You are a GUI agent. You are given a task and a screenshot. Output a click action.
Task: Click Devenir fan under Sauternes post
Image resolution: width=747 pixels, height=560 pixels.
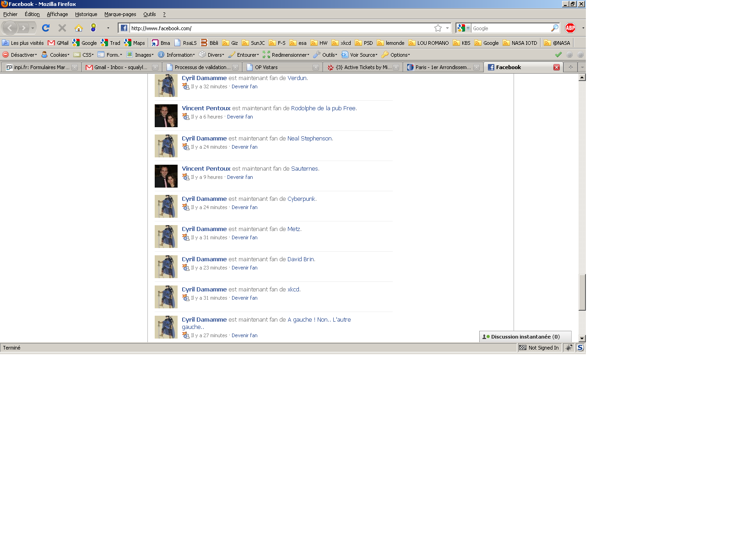tap(240, 177)
